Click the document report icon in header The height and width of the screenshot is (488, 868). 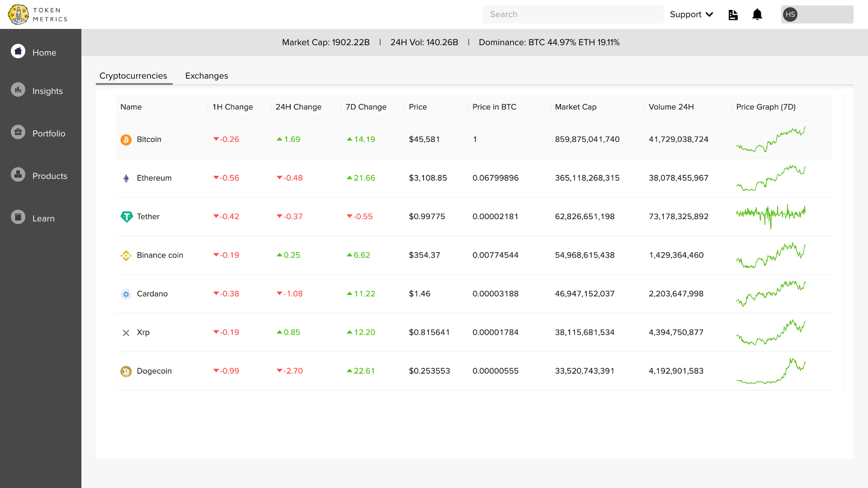point(733,15)
